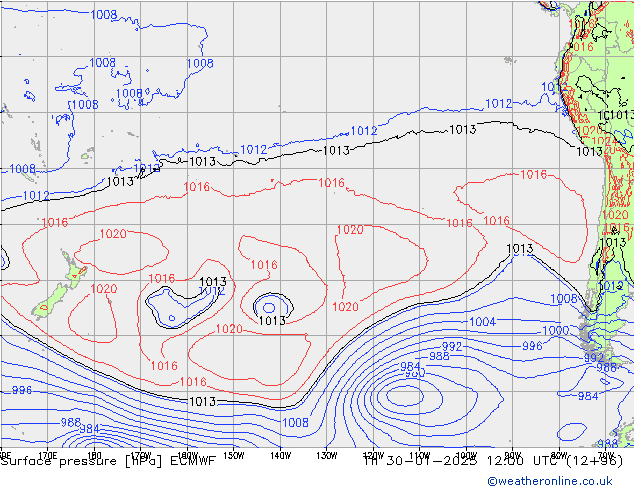Click the 90W longitude label
This screenshot has height=490, width=634.
(513, 455)
